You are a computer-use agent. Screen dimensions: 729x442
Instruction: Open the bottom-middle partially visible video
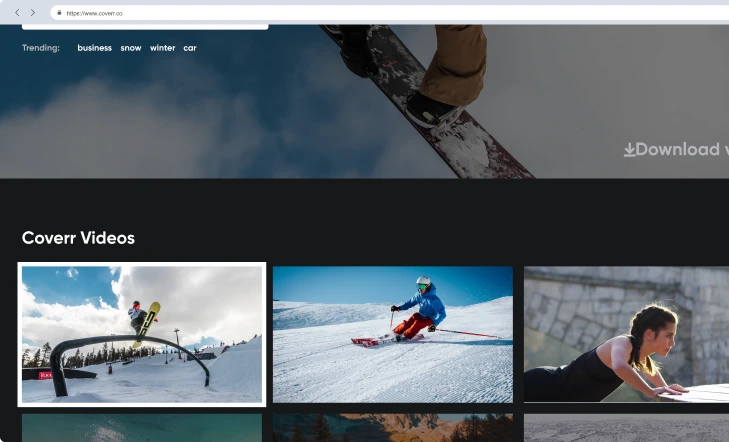(x=392, y=428)
